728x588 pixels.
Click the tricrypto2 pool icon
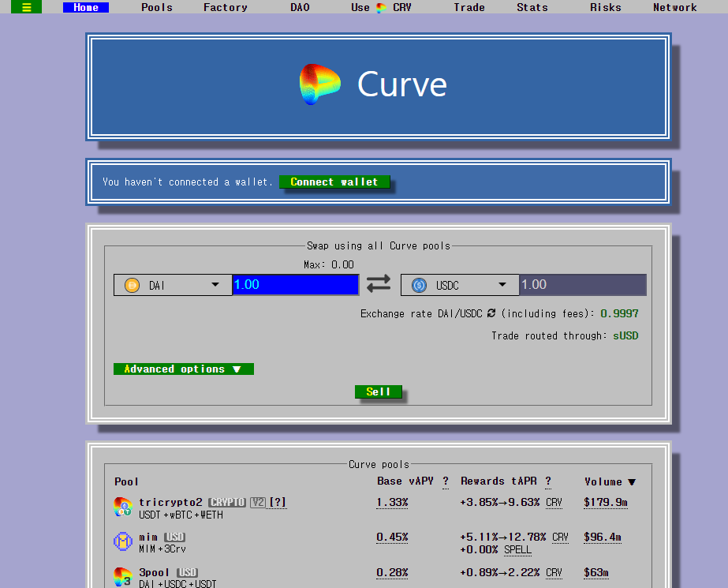pyautogui.click(x=123, y=507)
